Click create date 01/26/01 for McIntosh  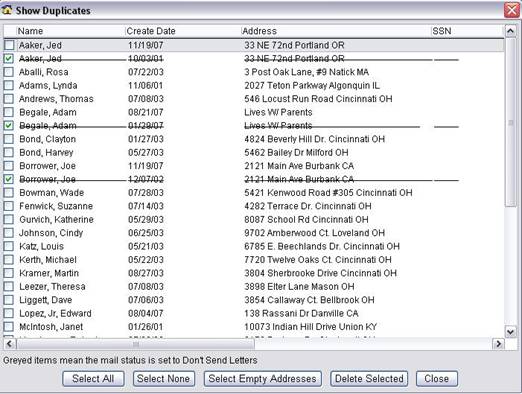coord(146,327)
